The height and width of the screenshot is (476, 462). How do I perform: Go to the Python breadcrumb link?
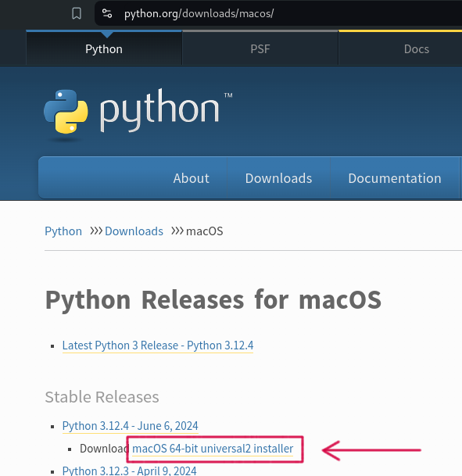(x=63, y=231)
